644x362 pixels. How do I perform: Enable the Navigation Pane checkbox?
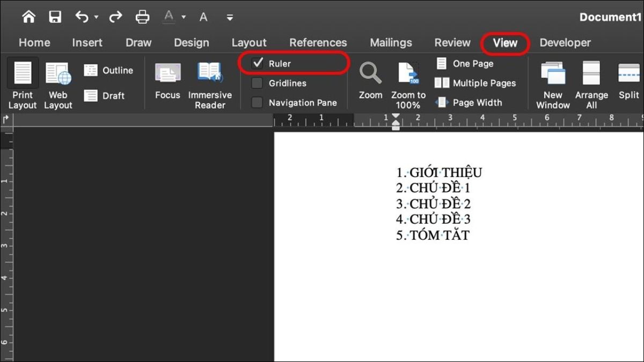258,102
